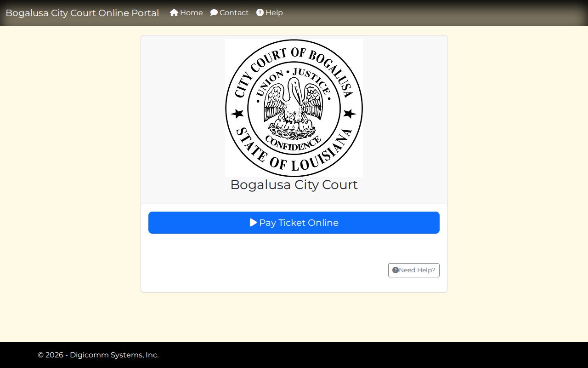Open the Help menu item
588x368 pixels.
click(270, 13)
